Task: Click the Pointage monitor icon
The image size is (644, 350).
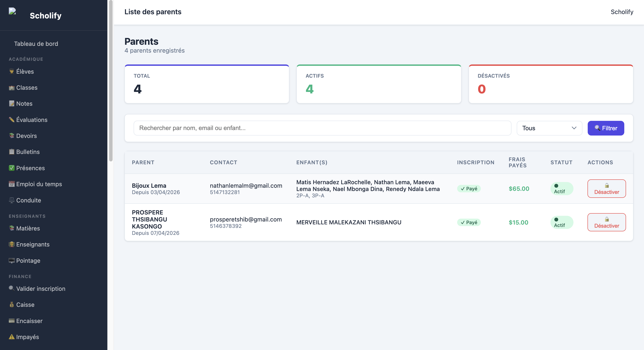Action: (x=11, y=261)
